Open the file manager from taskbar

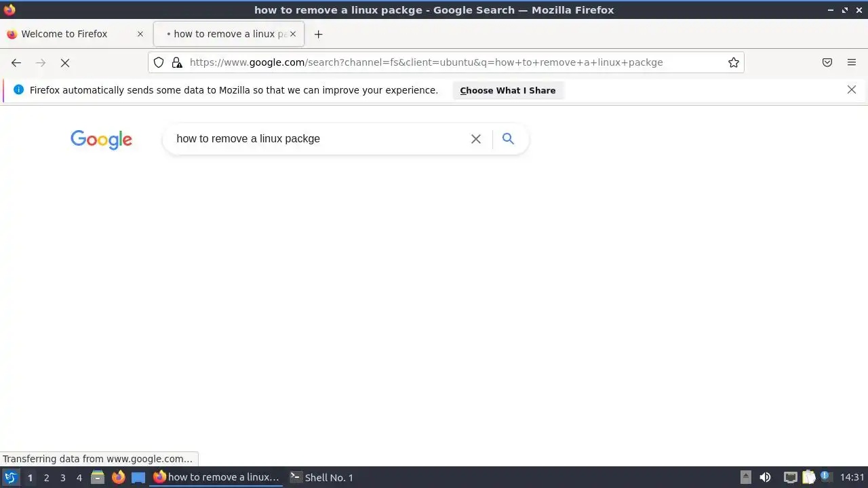tap(98, 477)
